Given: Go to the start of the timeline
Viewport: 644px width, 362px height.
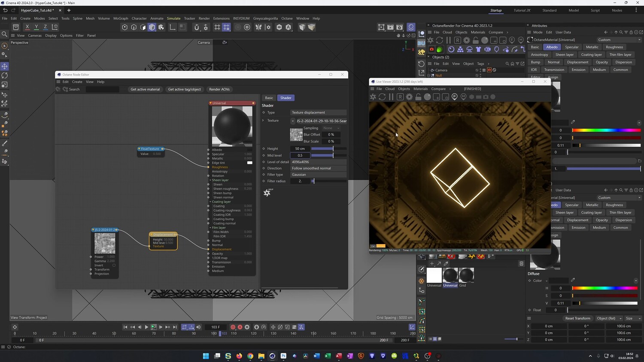Looking at the screenshot, I should click(x=125, y=327).
